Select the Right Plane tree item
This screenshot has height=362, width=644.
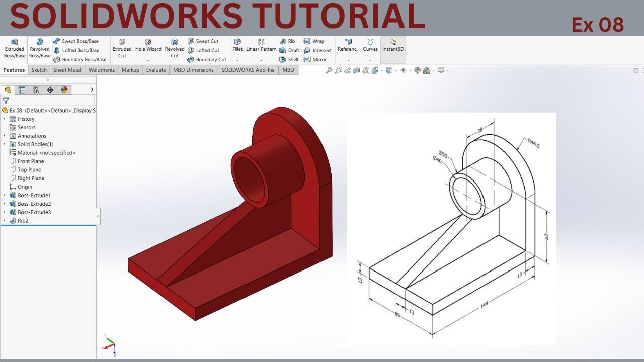point(27,178)
